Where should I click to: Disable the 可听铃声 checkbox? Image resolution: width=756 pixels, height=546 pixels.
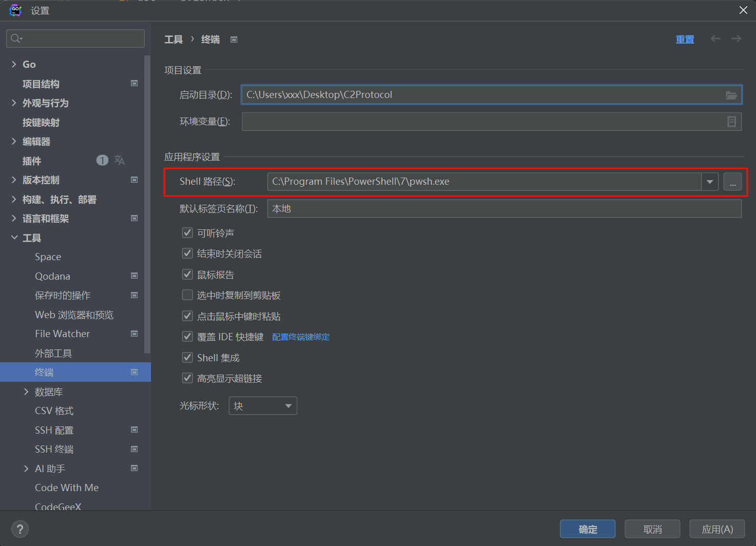point(187,233)
